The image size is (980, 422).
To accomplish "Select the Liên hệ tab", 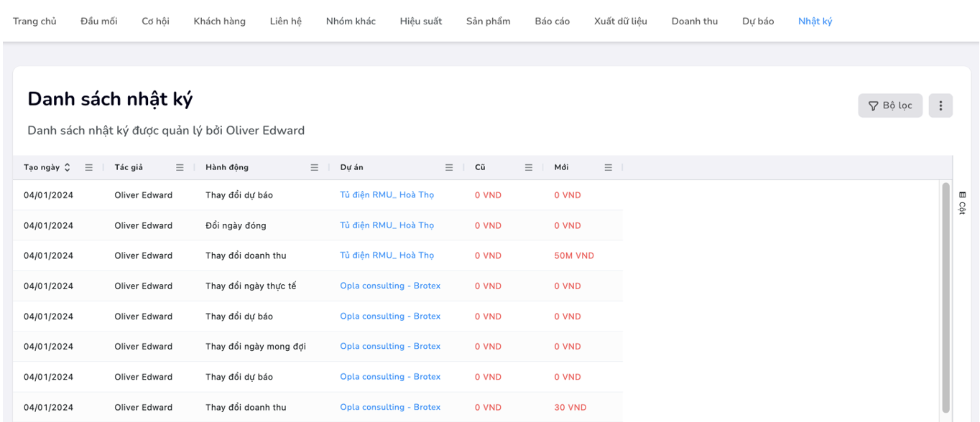I will [286, 21].
